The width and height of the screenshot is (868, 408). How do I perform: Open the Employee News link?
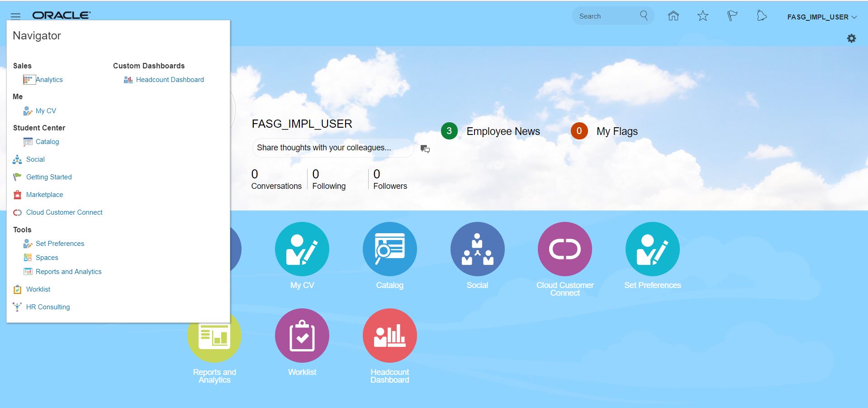point(503,131)
